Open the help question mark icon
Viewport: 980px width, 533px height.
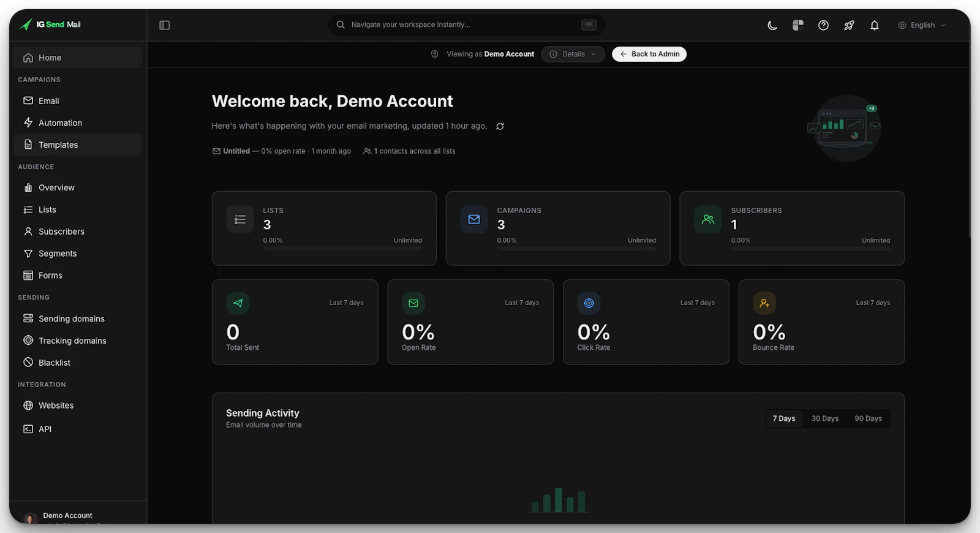coord(823,25)
